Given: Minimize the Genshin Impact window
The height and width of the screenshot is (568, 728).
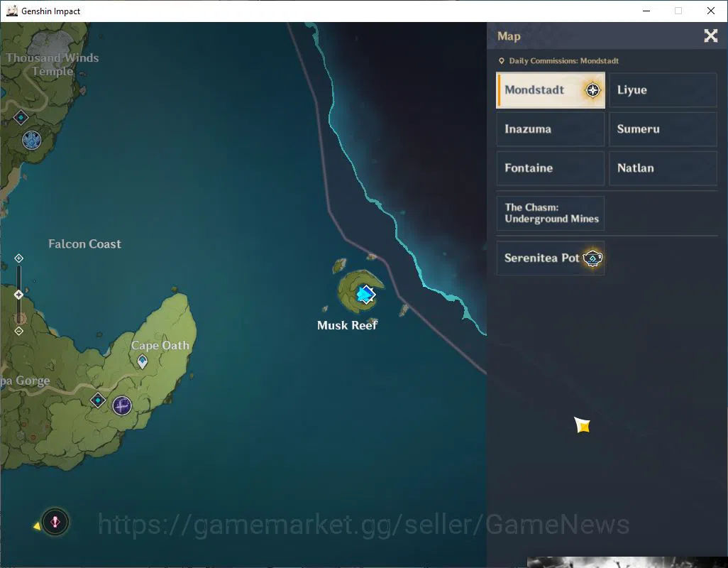Looking at the screenshot, I should point(646,11).
